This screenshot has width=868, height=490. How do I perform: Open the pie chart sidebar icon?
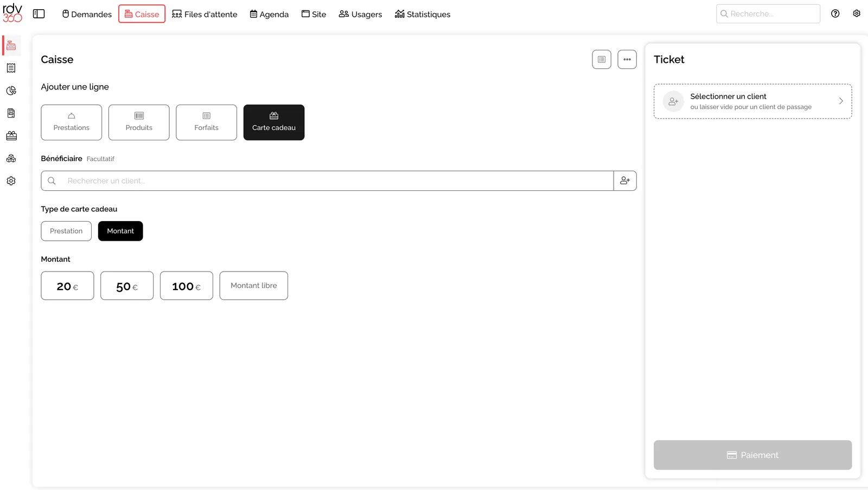(x=11, y=91)
